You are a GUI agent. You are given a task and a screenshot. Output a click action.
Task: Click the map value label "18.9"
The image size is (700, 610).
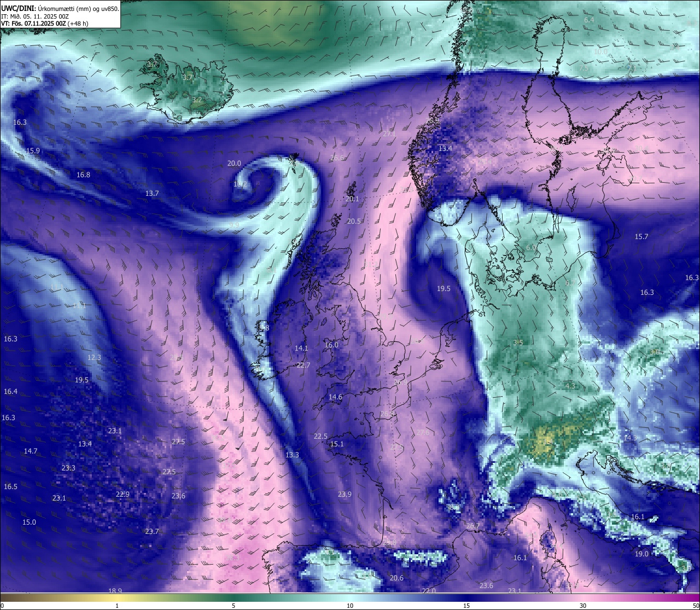tap(115, 591)
